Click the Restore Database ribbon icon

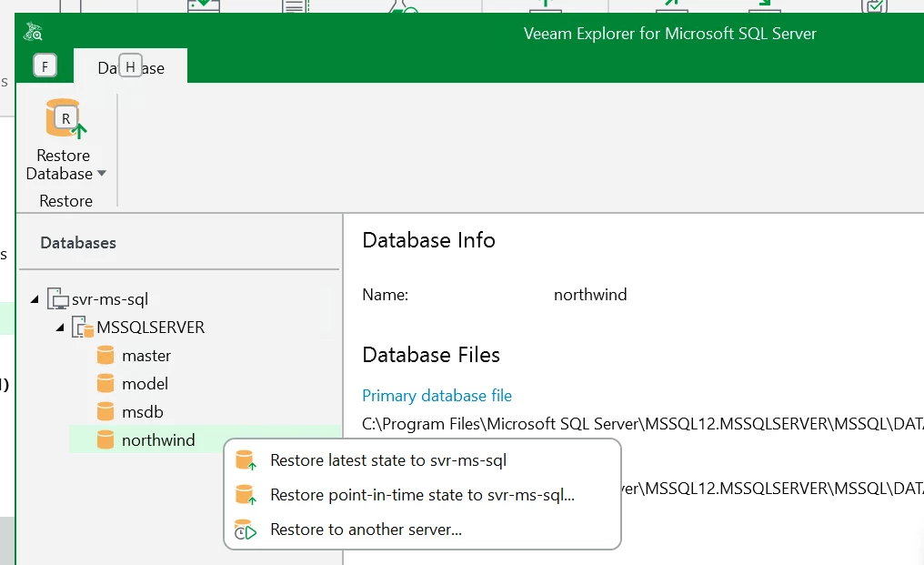(66, 119)
